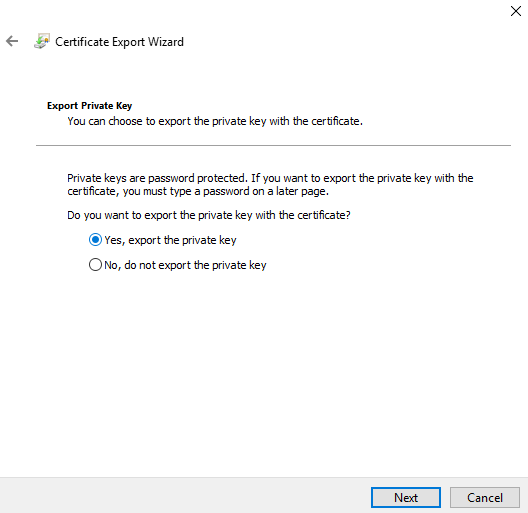
Task: Choose the No, do not export radio button
Action: [x=95, y=265]
